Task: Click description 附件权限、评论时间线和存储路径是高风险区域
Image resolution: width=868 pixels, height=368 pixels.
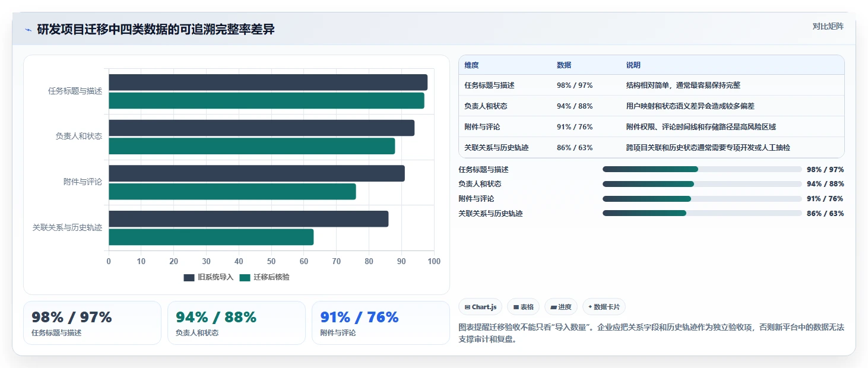Action: click(701, 127)
